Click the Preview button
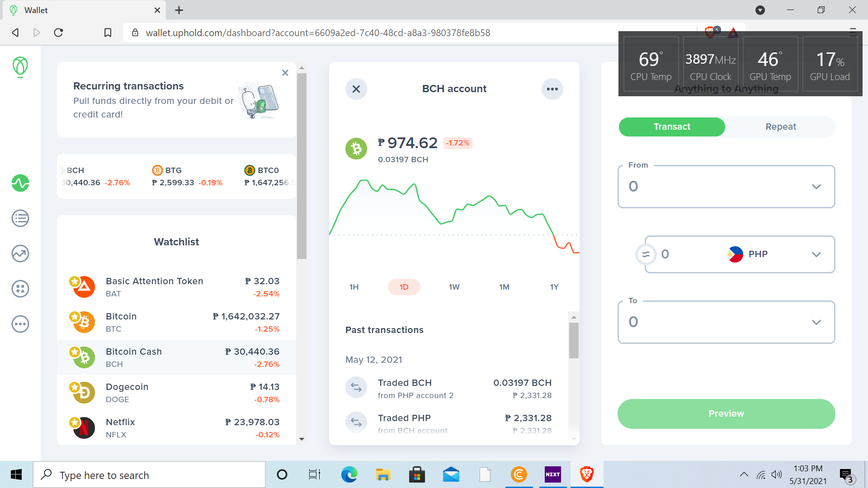 coord(726,414)
